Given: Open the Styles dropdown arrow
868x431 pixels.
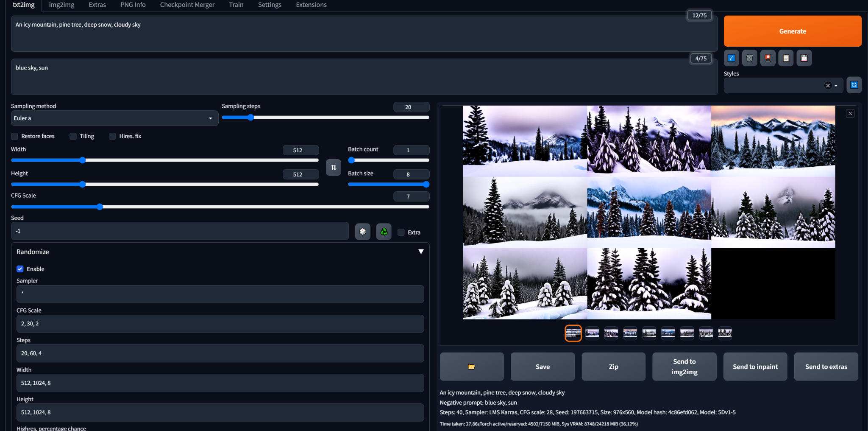Looking at the screenshot, I should tap(836, 86).
